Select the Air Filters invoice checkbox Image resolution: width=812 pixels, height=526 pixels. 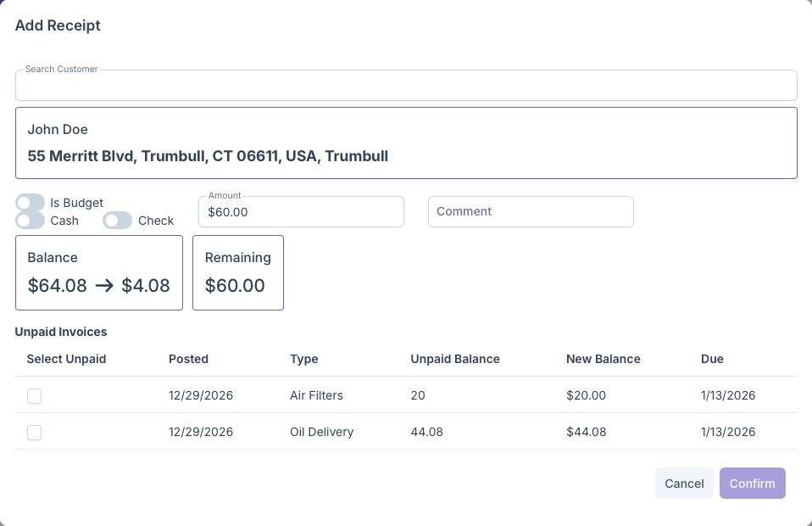tap(34, 395)
